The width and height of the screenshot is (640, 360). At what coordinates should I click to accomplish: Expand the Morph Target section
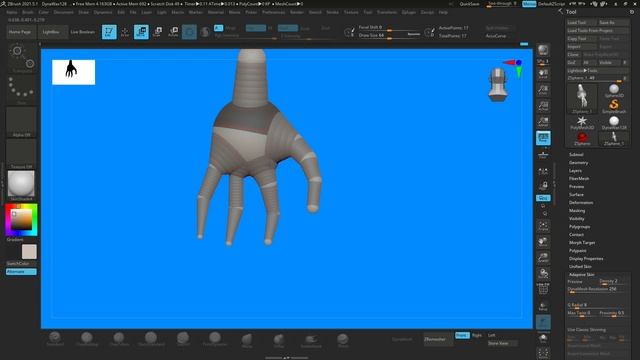click(x=582, y=242)
